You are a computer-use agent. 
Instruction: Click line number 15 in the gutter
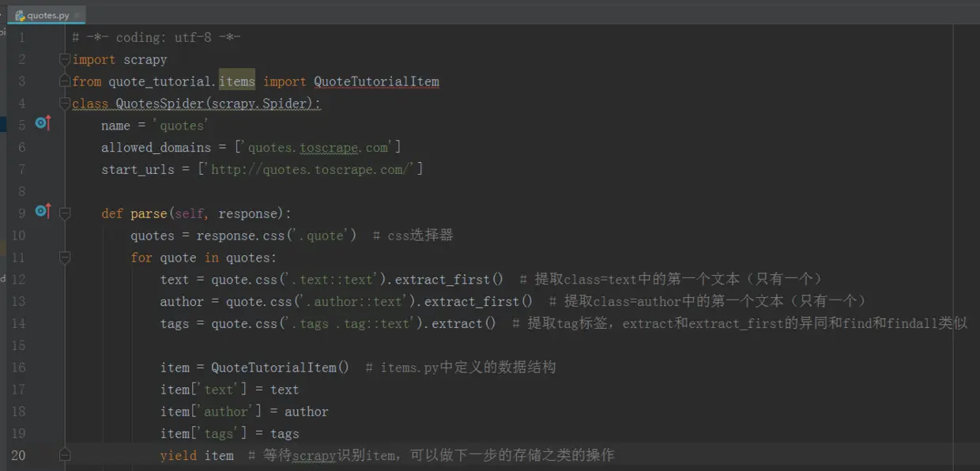[x=18, y=345]
